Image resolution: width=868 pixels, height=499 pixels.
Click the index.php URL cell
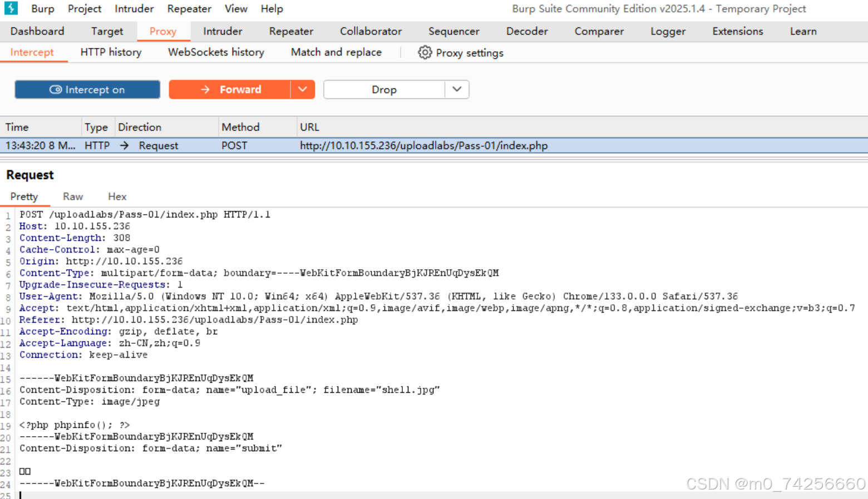coord(424,145)
